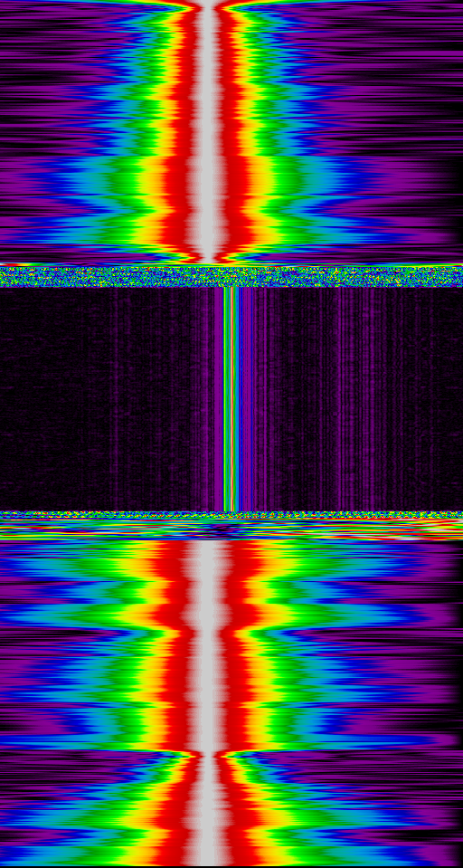
Task: Click the pinched gap in the lower spectrogram's white column
Action: point(207,754)
